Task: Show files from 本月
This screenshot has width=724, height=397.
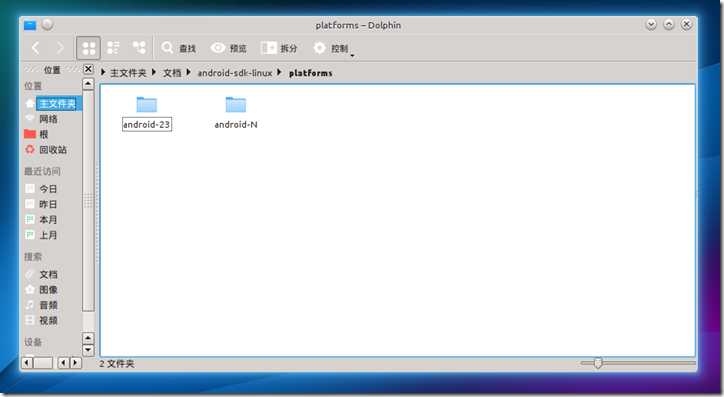Action: [48, 220]
